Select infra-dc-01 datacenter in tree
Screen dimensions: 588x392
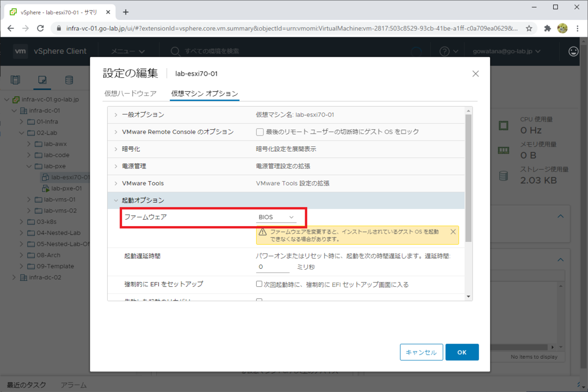pos(44,111)
